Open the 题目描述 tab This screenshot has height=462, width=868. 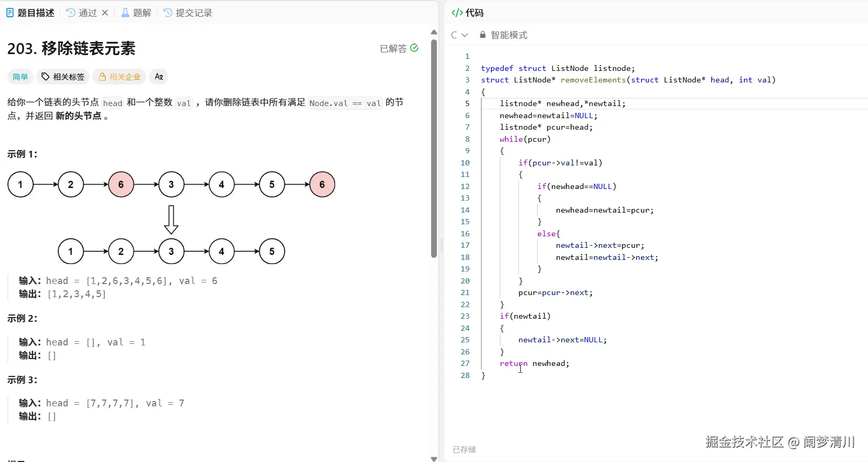30,13
